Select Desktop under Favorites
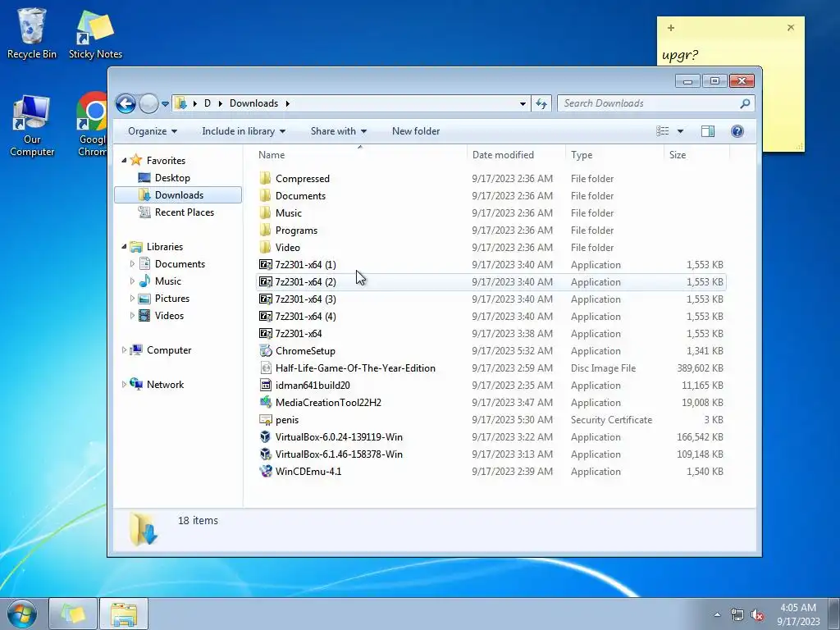This screenshot has width=840, height=630. pos(172,178)
